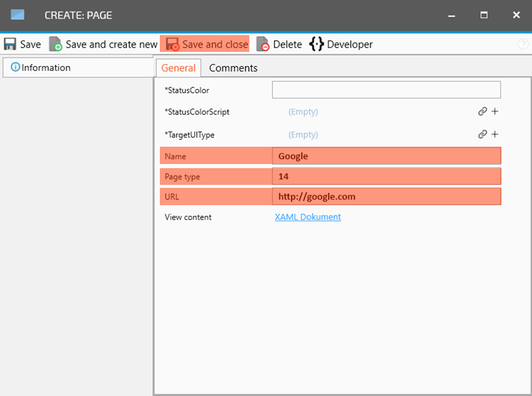Select Information in the left panel
Viewport: 532px width, 396px height.
click(x=45, y=67)
